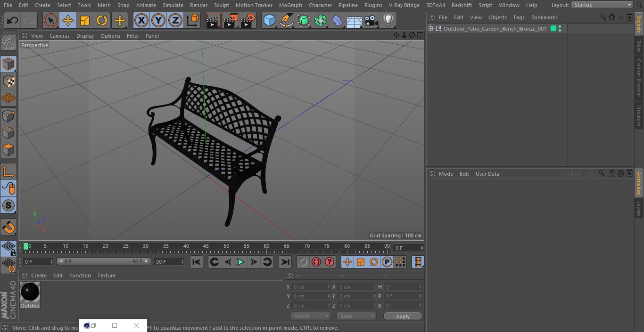Click the Undo arrow icon
The height and width of the screenshot is (332, 644).
pos(13,21)
